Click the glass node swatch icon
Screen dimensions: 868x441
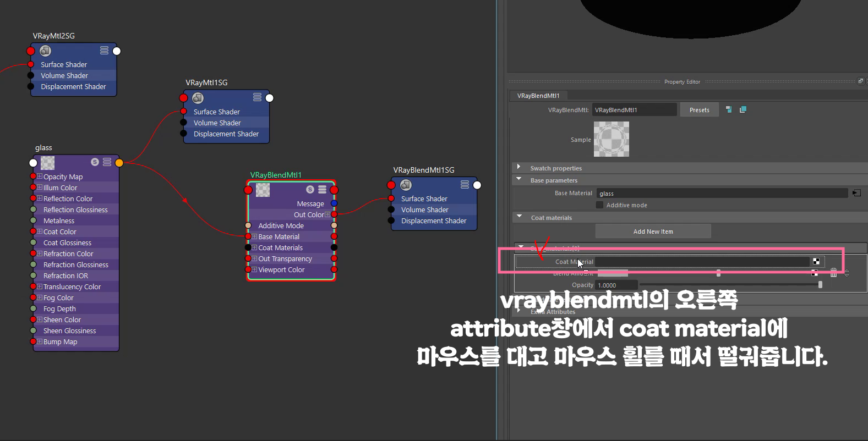[x=48, y=162]
